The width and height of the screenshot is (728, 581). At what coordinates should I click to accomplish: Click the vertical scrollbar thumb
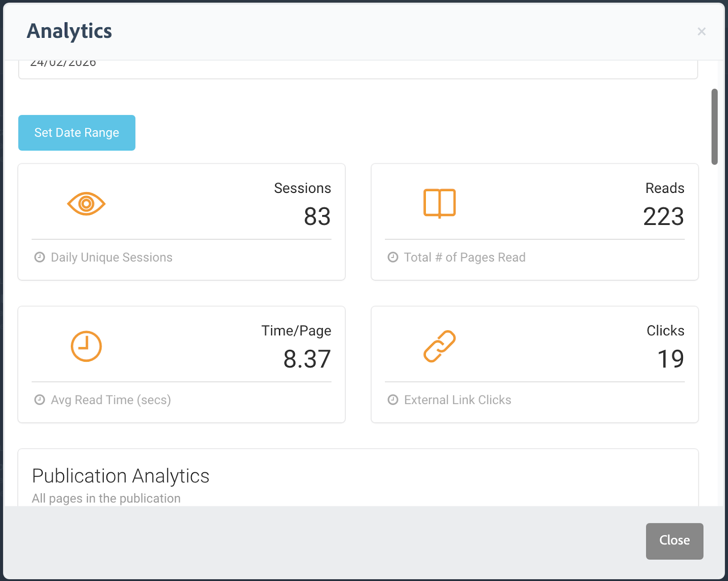(714, 126)
